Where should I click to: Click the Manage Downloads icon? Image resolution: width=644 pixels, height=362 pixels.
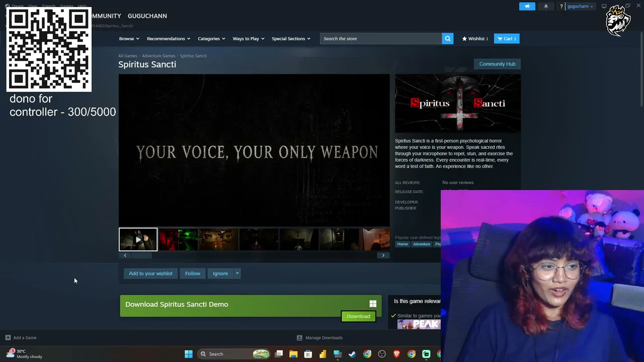coord(299,338)
